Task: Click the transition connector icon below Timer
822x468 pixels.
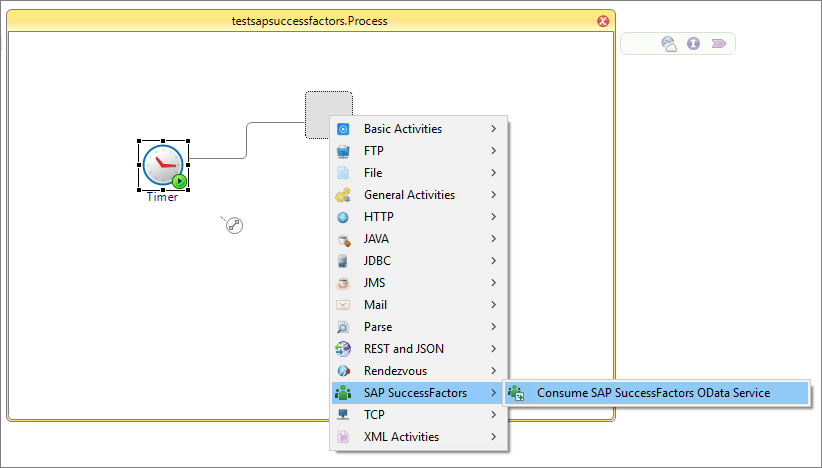Action: point(234,225)
